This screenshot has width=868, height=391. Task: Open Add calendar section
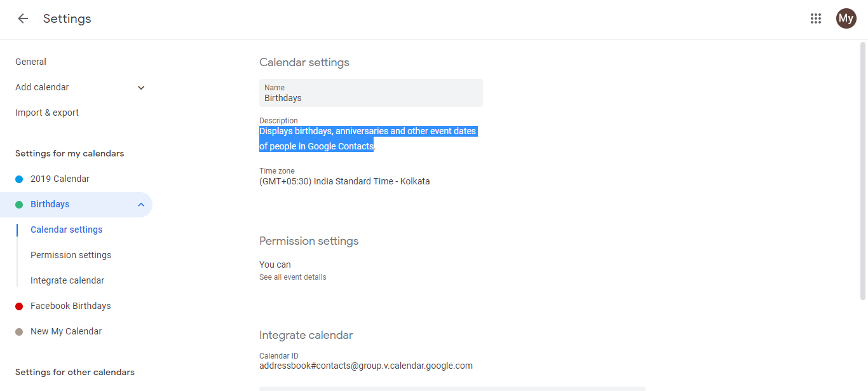[42, 87]
